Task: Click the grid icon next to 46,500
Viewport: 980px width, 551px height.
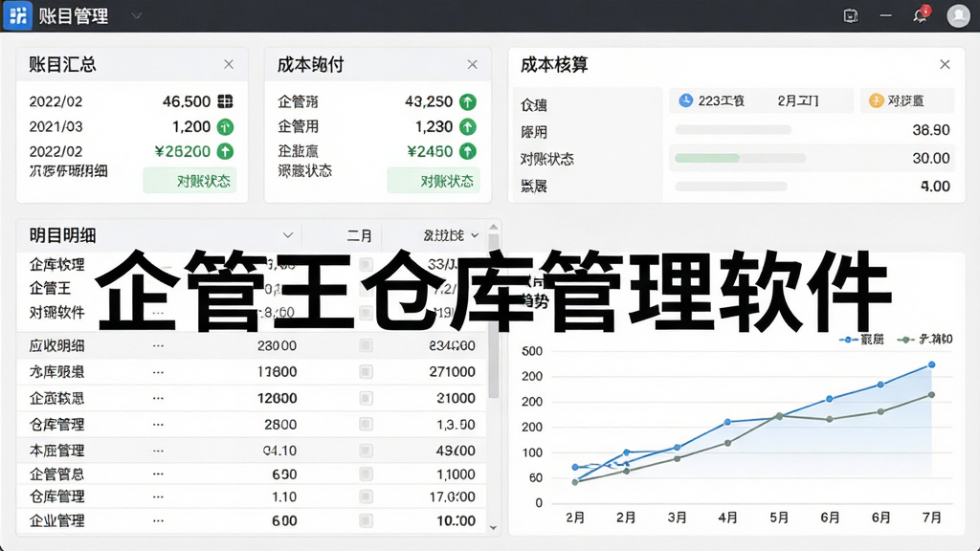Action: pyautogui.click(x=225, y=101)
